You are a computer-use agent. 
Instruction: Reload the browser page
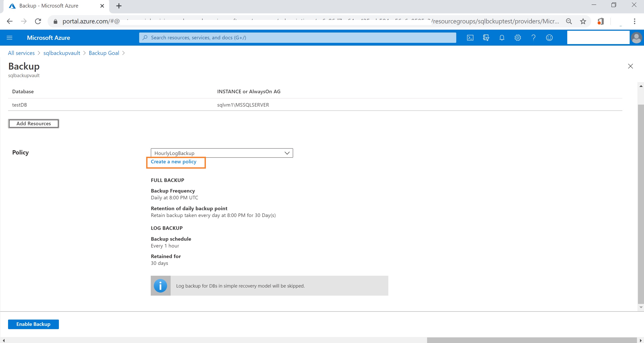click(x=38, y=21)
